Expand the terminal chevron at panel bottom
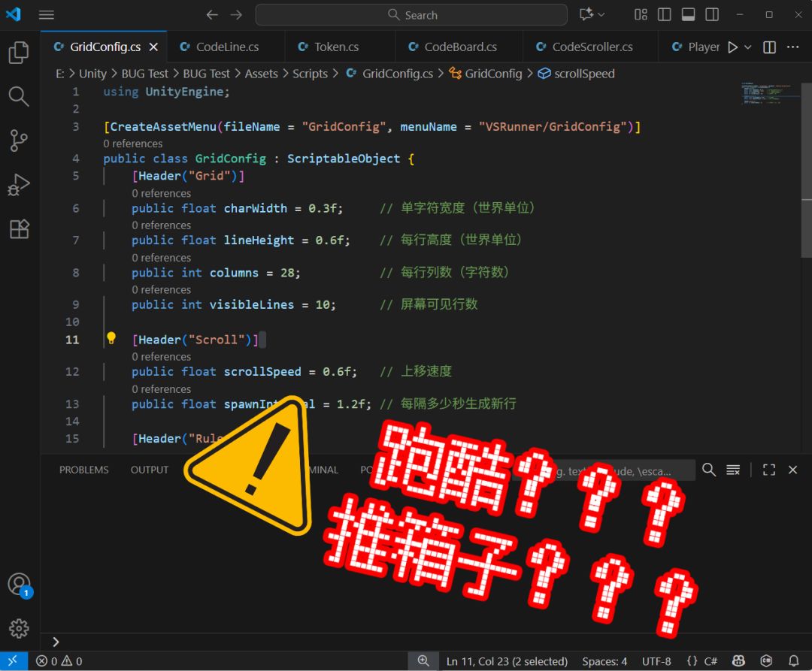This screenshot has height=671, width=812. click(x=56, y=642)
